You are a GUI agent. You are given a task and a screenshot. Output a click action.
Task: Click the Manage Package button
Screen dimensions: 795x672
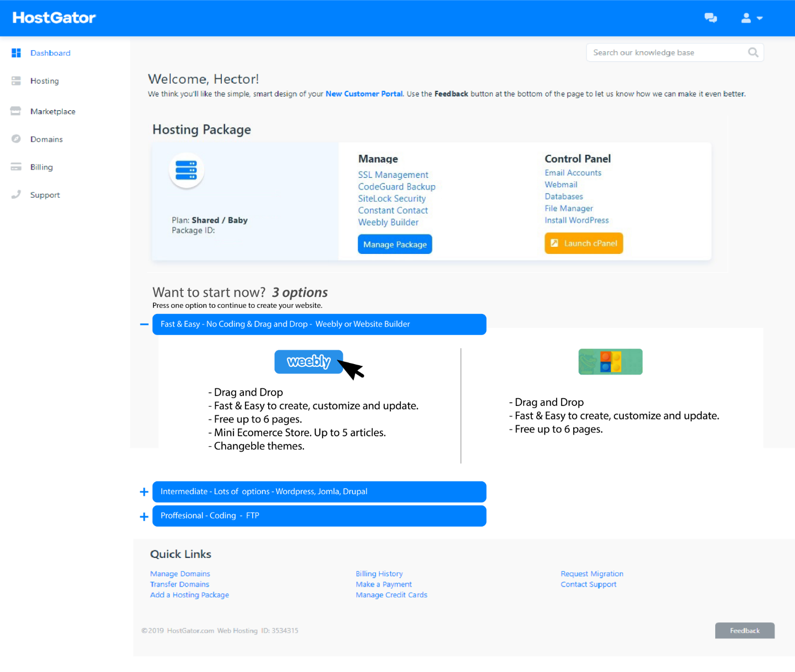click(x=395, y=244)
